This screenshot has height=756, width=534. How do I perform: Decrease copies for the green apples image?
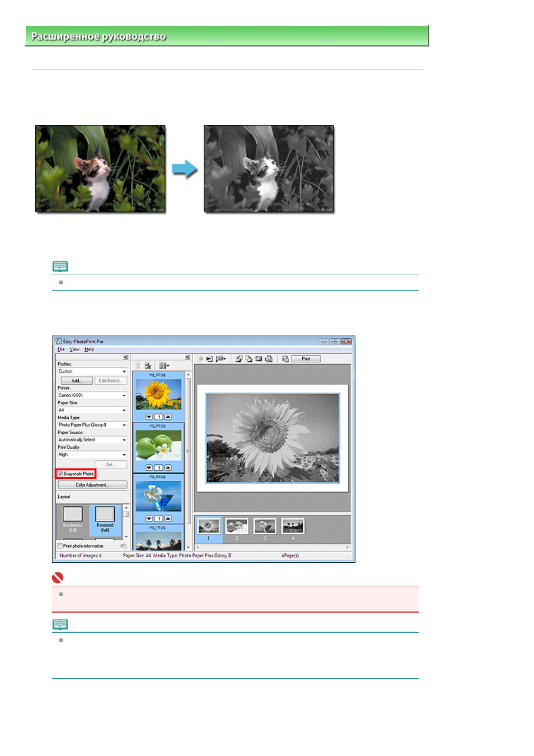click(x=149, y=468)
